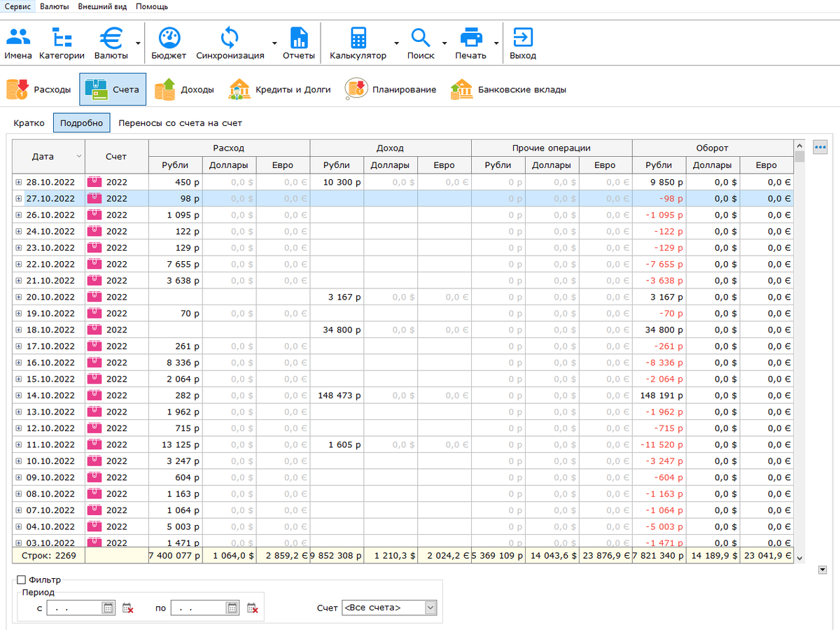Viewport: 840px width, 630px height.
Task: Select the income cell 34 800 р
Action: tap(337, 330)
